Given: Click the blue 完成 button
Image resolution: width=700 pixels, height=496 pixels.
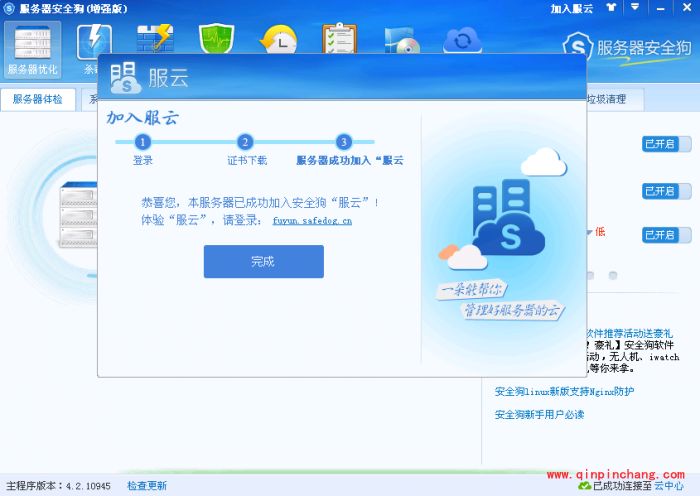Looking at the screenshot, I should (x=263, y=261).
